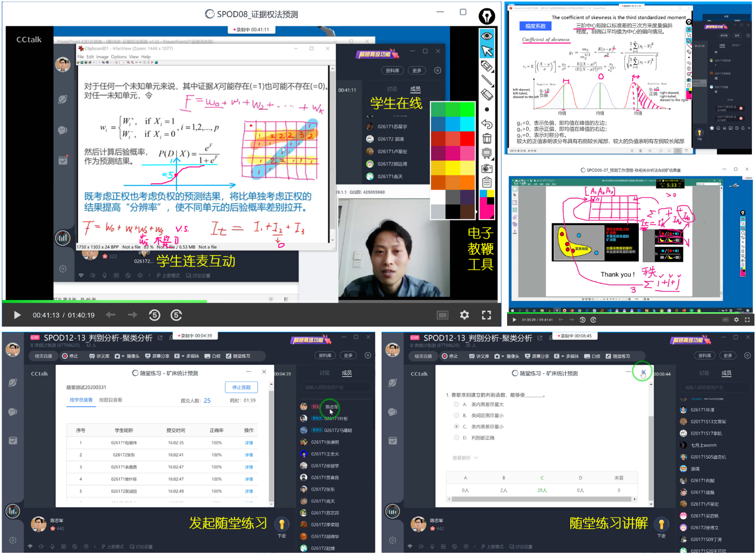This screenshot has width=756, height=555.
Task: Enter fullscreen in the SPOD08 video player
Action: (x=486, y=315)
